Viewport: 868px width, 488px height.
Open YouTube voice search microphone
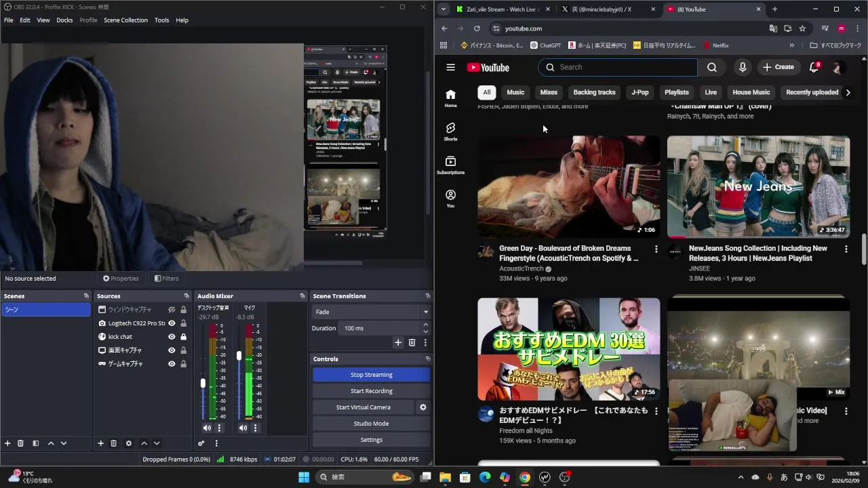743,67
